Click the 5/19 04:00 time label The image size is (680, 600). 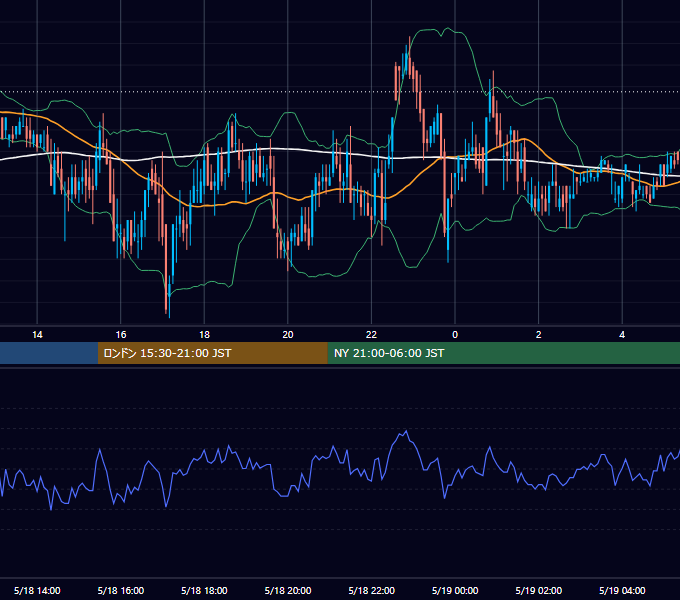[622, 590]
